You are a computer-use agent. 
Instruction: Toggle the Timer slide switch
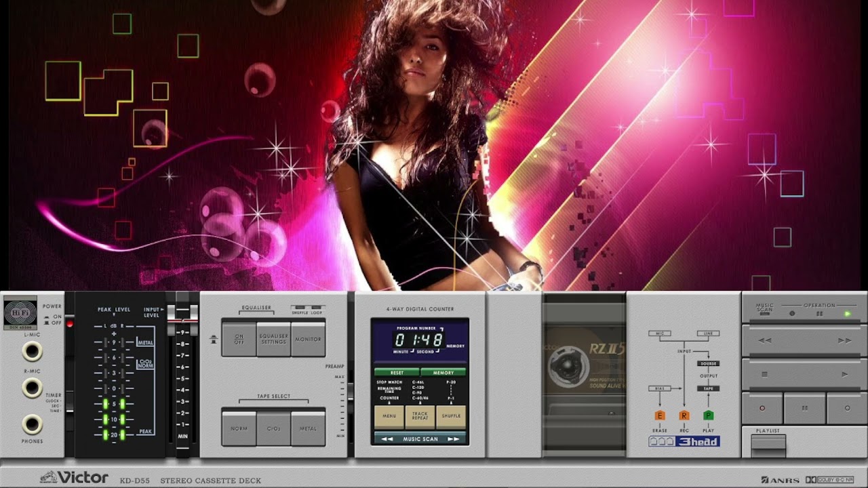tap(69, 401)
